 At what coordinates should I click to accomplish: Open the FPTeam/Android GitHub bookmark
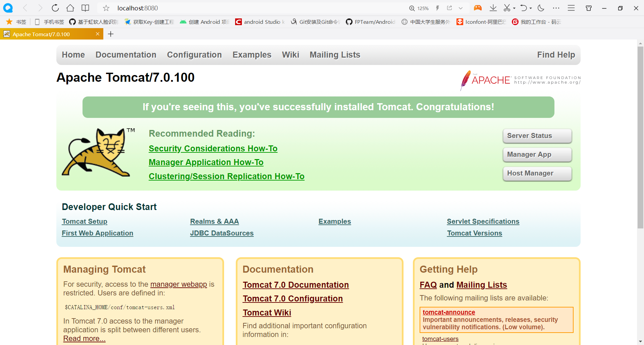coord(371,22)
